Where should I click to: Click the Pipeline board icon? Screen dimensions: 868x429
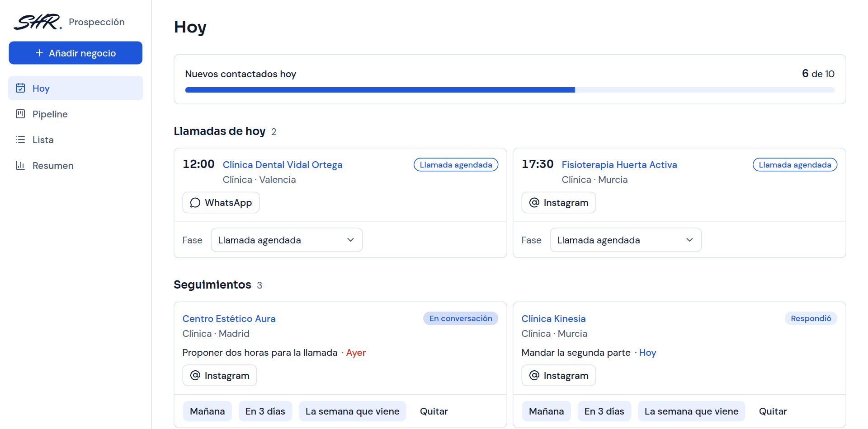click(20, 114)
